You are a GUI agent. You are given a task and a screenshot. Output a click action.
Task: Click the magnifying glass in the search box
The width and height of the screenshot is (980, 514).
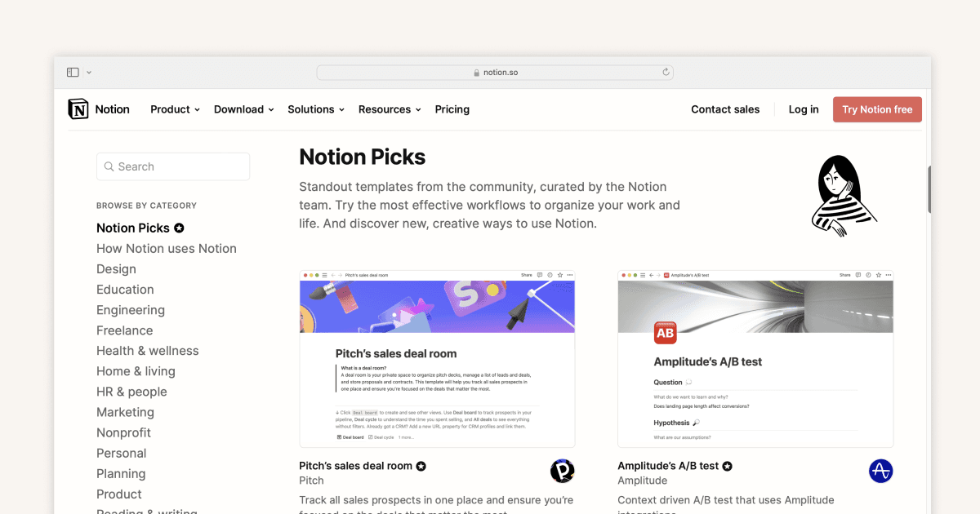pyautogui.click(x=109, y=166)
